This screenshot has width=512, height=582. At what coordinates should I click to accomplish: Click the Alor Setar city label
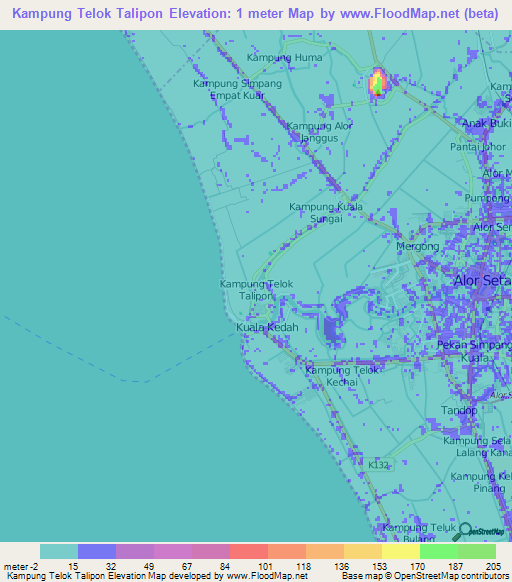(483, 281)
